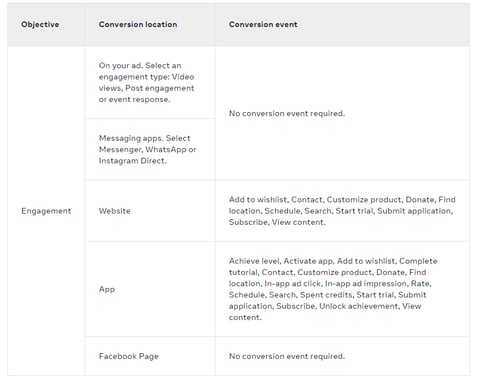This screenshot has width=479, height=382.
Task: Click the 'Schedule, Search, Spent credits' line
Action: 327,295
